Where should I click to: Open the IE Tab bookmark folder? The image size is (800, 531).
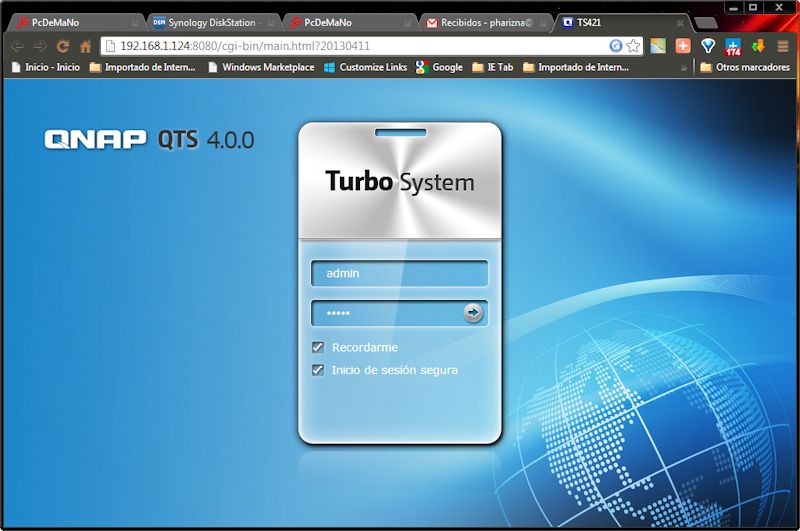(x=492, y=67)
